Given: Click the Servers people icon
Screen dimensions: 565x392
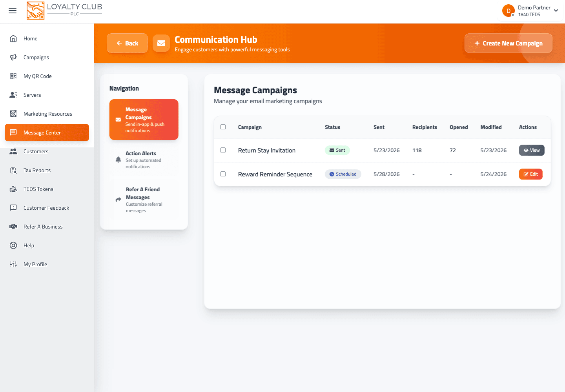Looking at the screenshot, I should pos(13,95).
